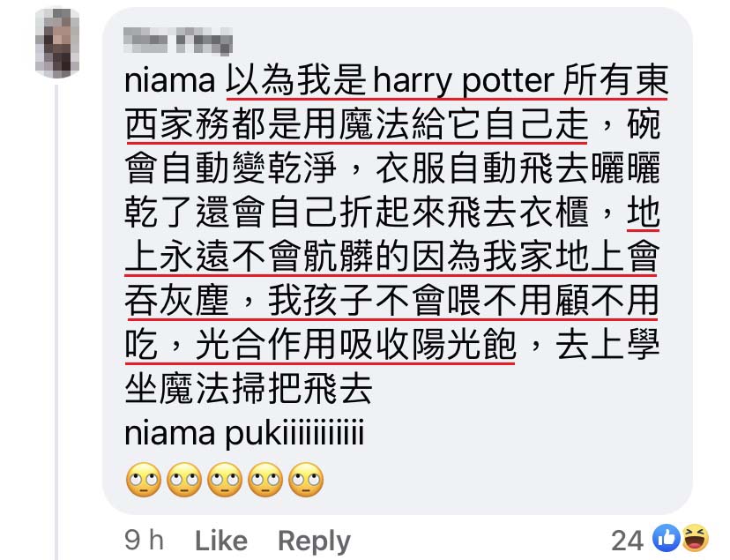Click the line beginning 吞灰塵
This screenshot has height=560, width=730.
391,301
